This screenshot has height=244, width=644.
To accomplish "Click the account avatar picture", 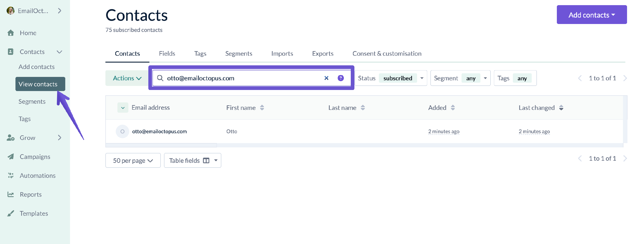I will click(x=10, y=11).
